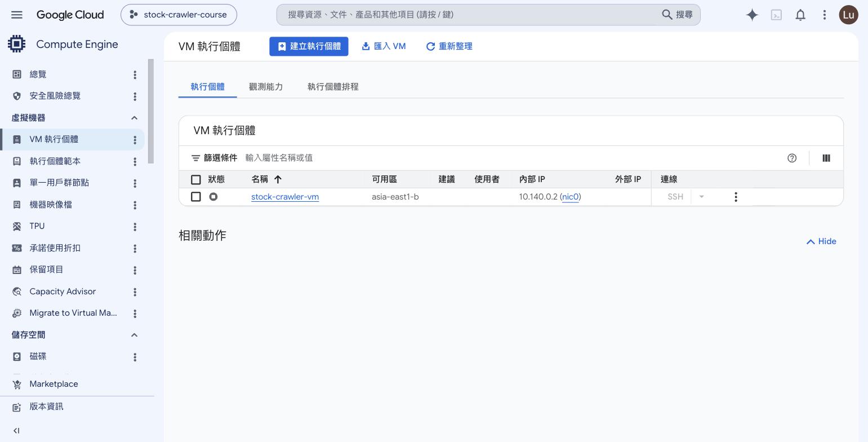This screenshot has height=442, width=868.
Task: Open pin options for 磁碟
Action: point(135,357)
